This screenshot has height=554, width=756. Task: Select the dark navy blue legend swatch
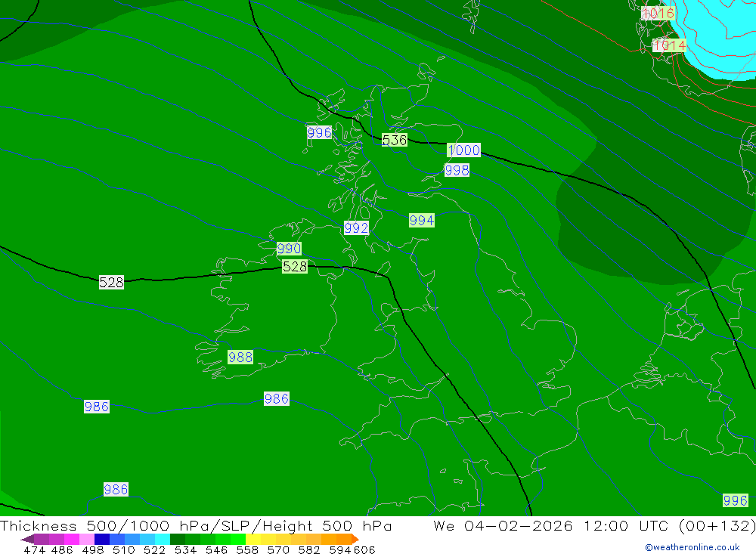(102, 539)
